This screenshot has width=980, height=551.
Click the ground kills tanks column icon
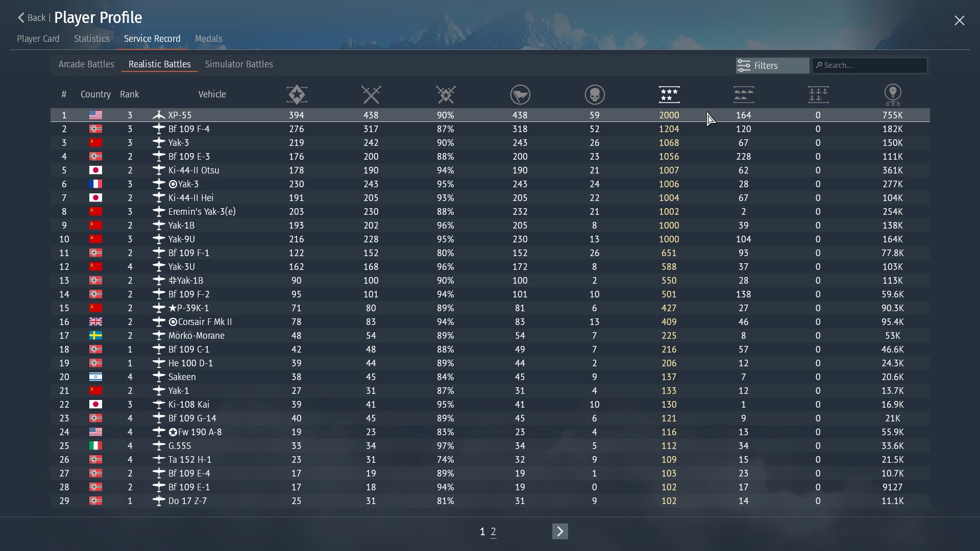[x=744, y=94]
